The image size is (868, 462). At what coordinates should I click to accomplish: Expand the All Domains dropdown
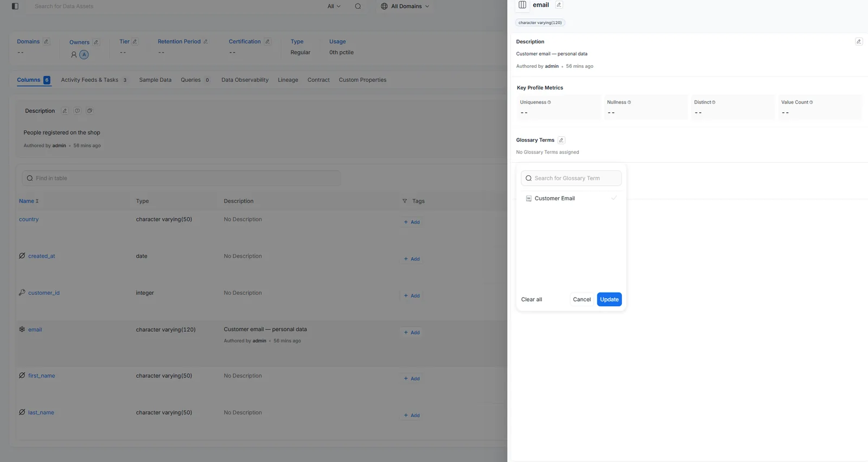pos(405,7)
